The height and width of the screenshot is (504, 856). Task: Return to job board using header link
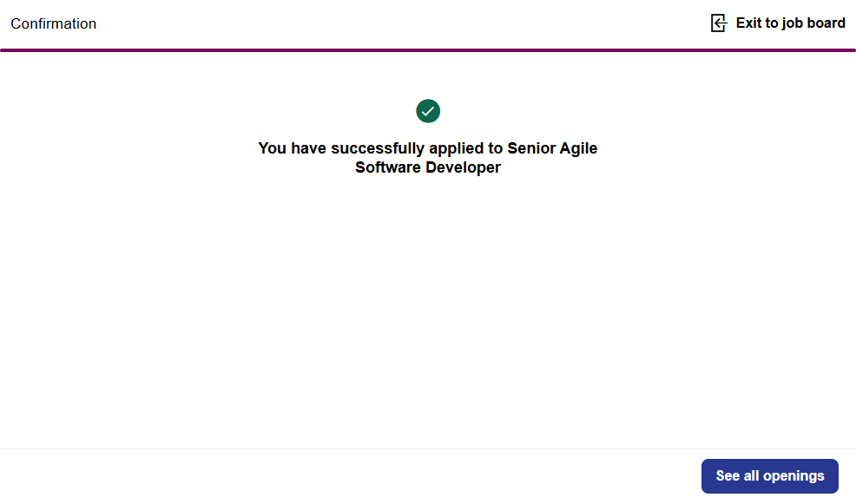pyautogui.click(x=790, y=23)
